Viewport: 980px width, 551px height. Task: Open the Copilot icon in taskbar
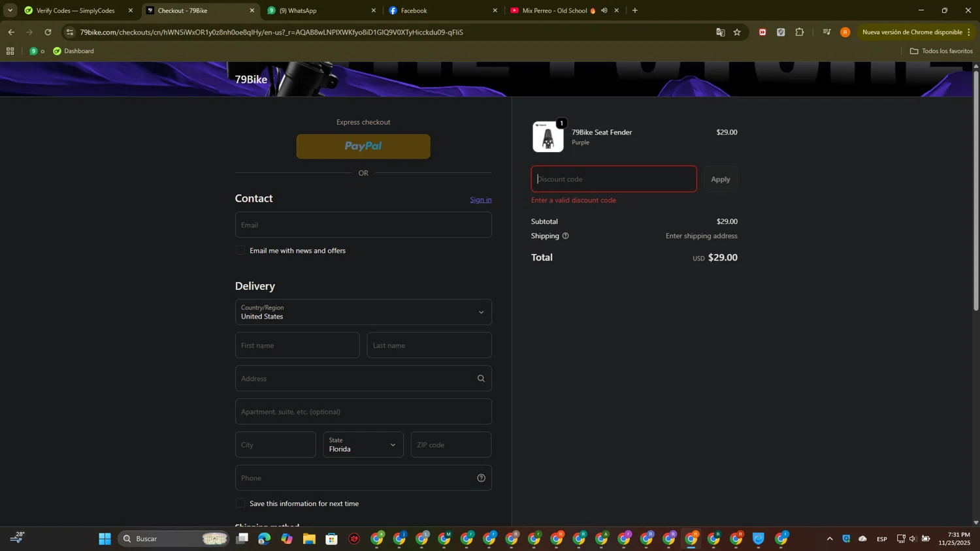[287, 539]
